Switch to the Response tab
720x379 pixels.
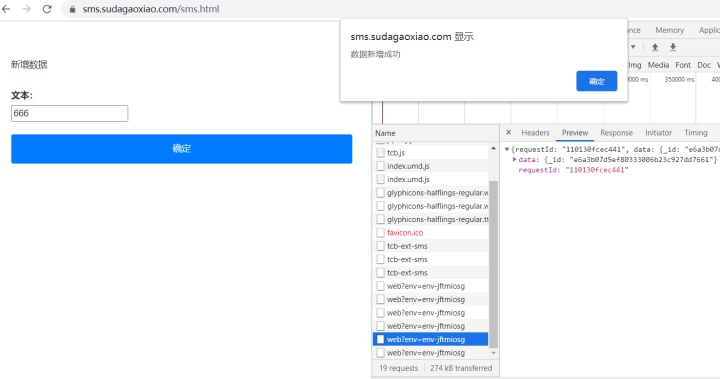click(x=616, y=133)
